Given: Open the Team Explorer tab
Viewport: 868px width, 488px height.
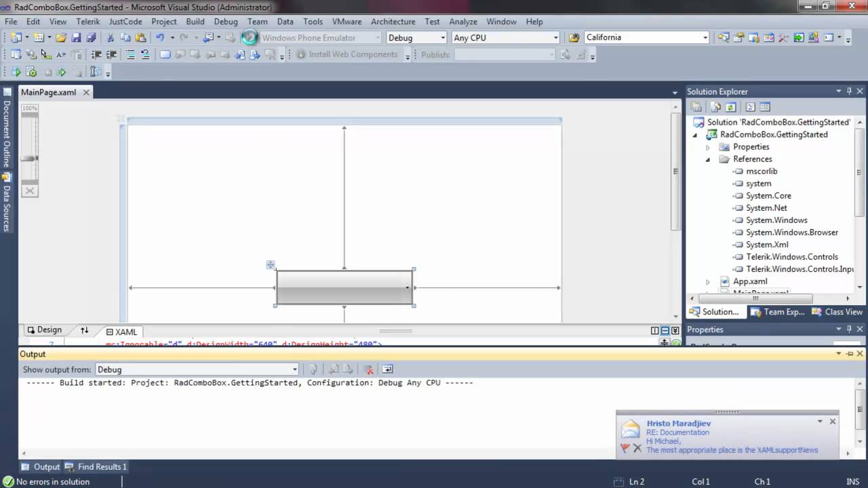Looking at the screenshot, I should [x=777, y=312].
